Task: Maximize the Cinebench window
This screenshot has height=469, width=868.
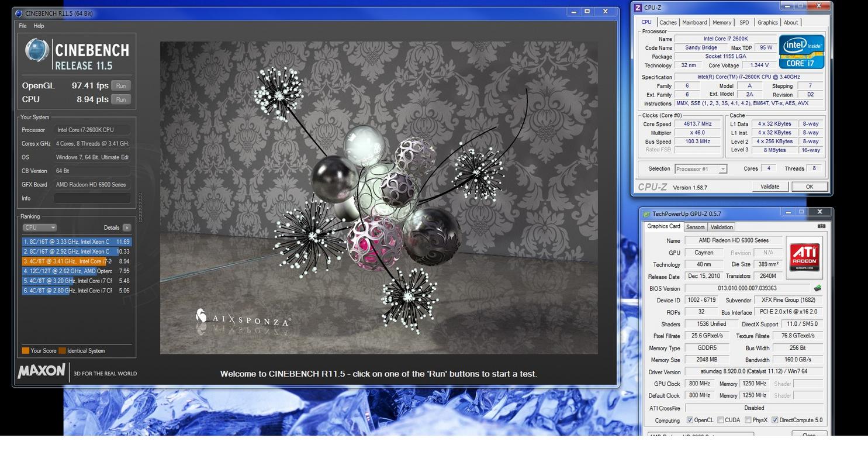Action: [x=587, y=11]
